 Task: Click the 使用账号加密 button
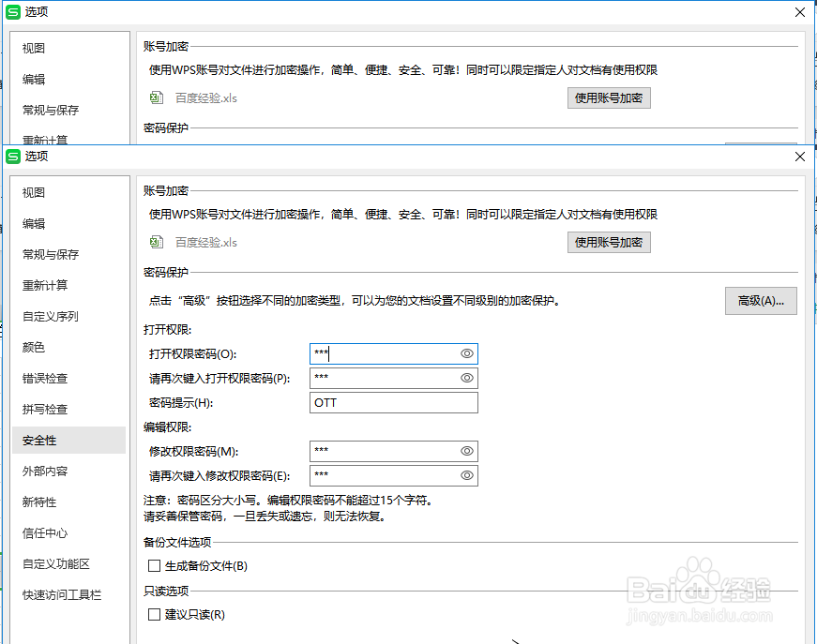pyautogui.click(x=609, y=242)
